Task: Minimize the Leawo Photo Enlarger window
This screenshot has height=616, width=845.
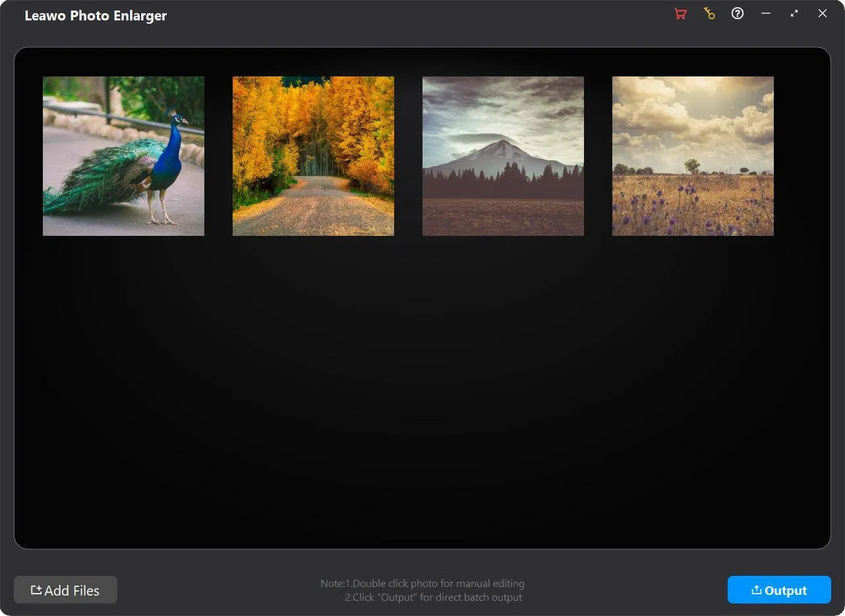Action: (766, 13)
